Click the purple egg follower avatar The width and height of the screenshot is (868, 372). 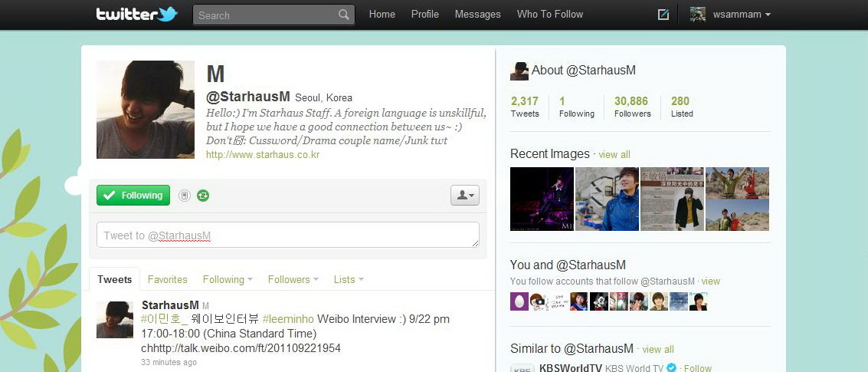(519, 301)
